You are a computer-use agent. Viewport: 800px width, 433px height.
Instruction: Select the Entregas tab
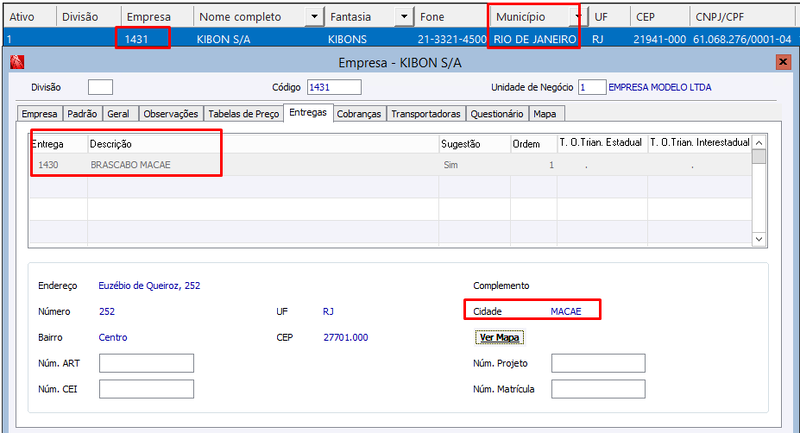click(308, 112)
